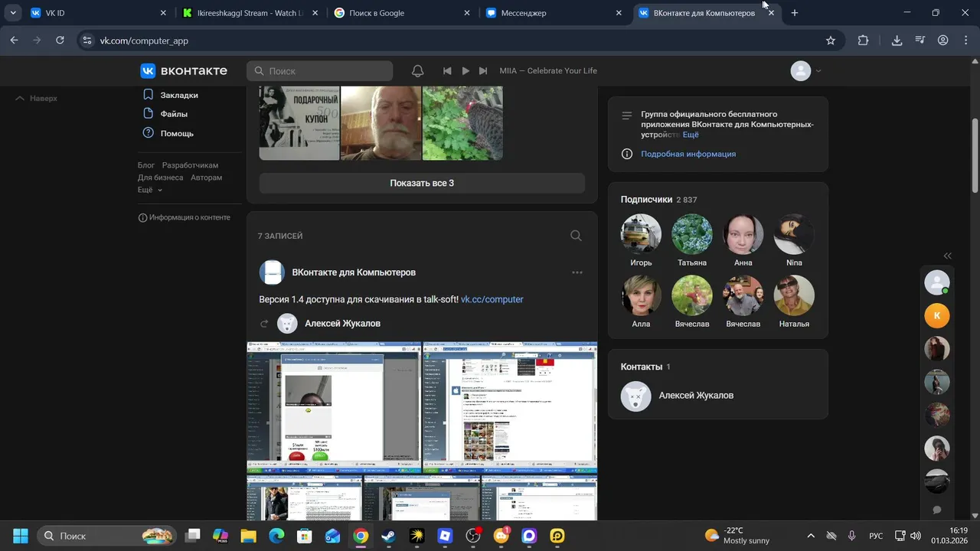Open the bearded man photo thumbnail
The height and width of the screenshot is (551, 980).
coord(381,122)
